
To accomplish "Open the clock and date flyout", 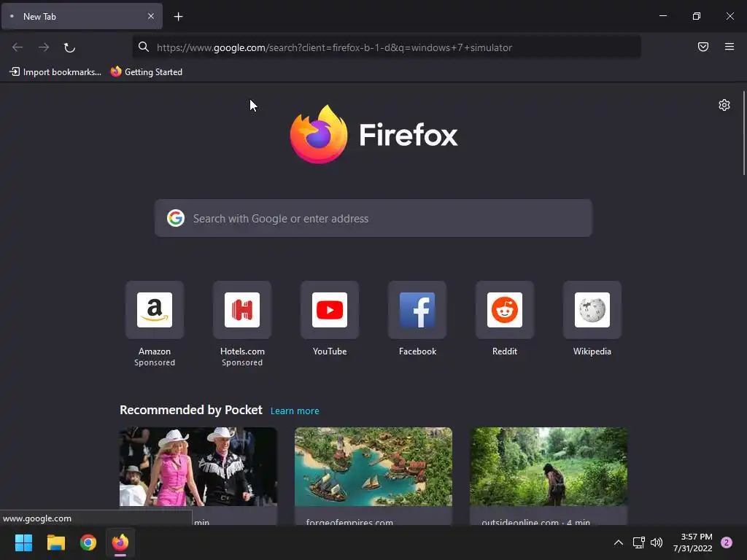I will pyautogui.click(x=693, y=542).
